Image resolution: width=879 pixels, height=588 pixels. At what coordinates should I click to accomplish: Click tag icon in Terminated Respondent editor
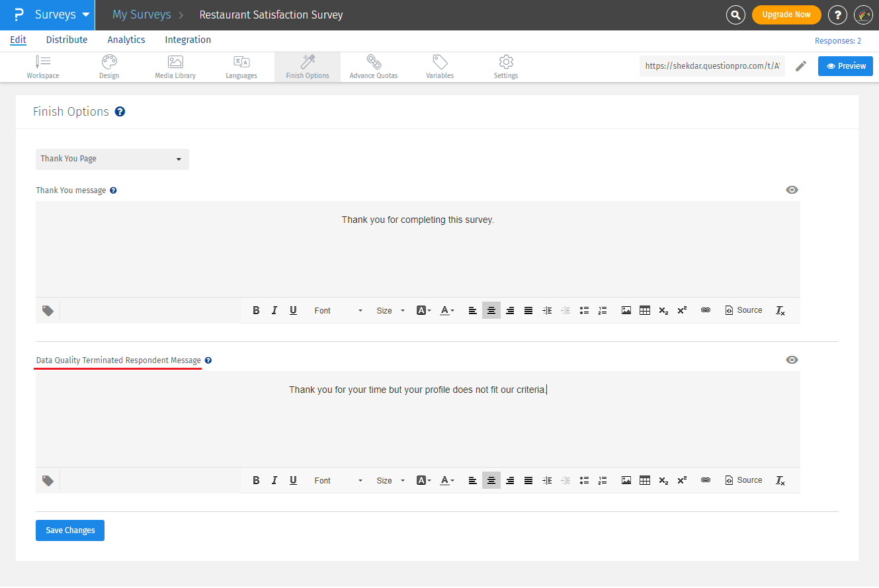[x=48, y=480]
